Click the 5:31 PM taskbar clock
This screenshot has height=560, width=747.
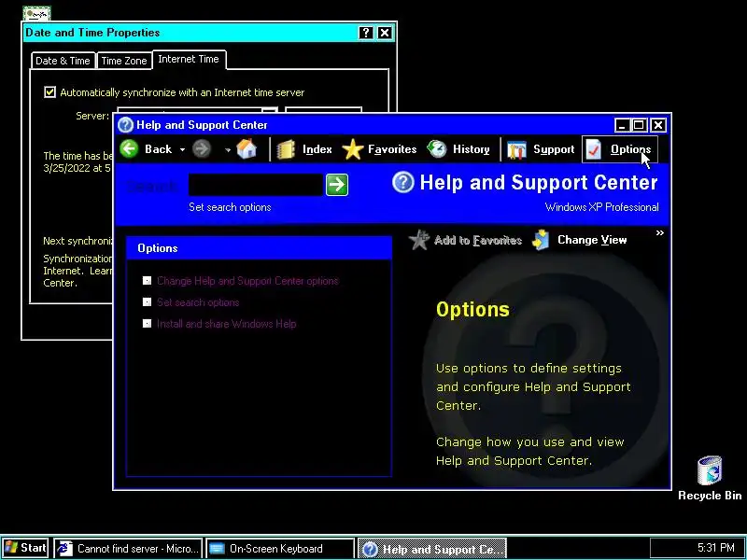[716, 548]
